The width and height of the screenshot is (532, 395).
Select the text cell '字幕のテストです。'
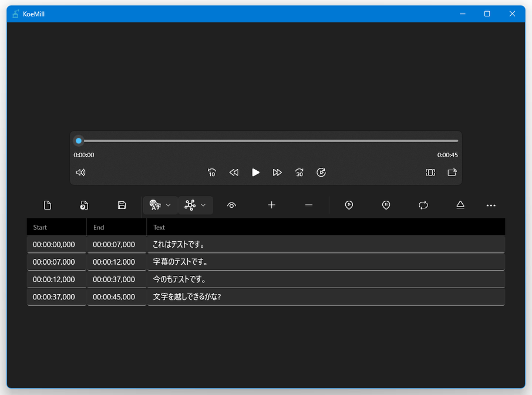325,262
